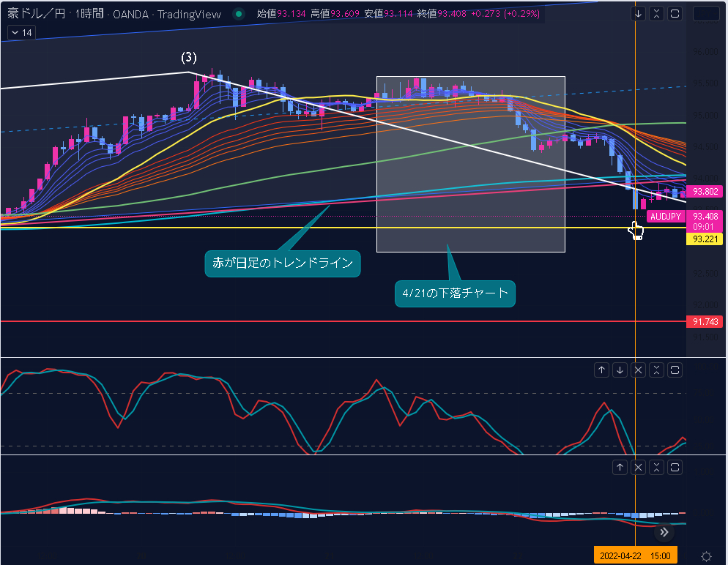This screenshot has width=728, height=565.
Task: Click the yellow 93.221 price label
Action: (704, 239)
